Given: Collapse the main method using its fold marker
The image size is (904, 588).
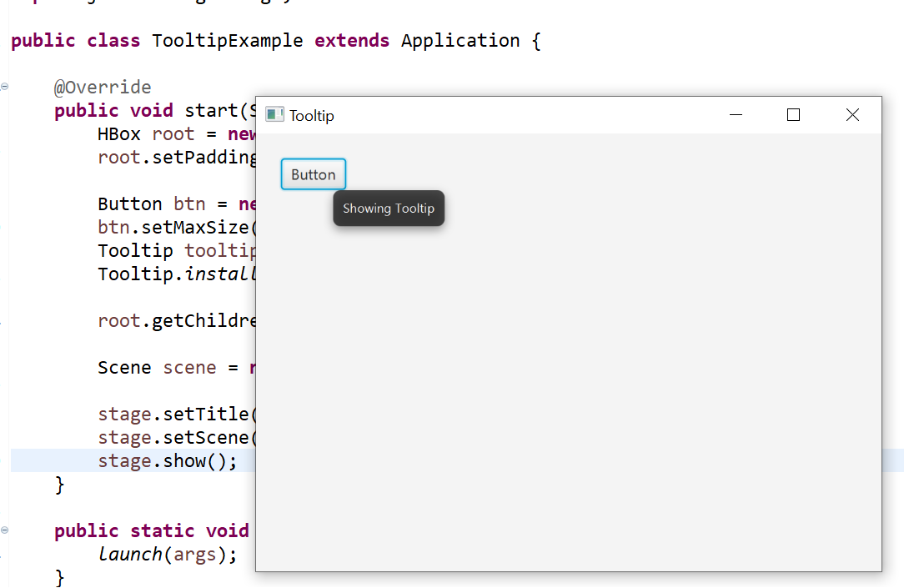Looking at the screenshot, I should [5, 530].
